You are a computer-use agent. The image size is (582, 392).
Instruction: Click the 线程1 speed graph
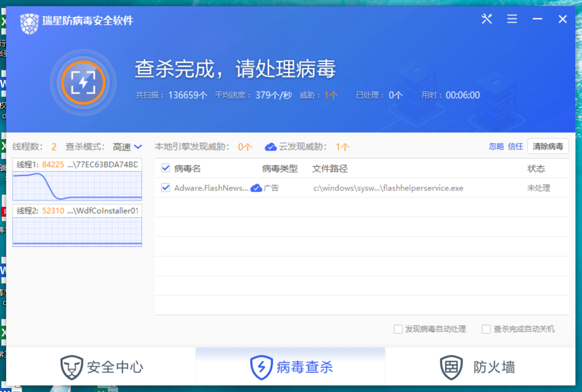(77, 186)
